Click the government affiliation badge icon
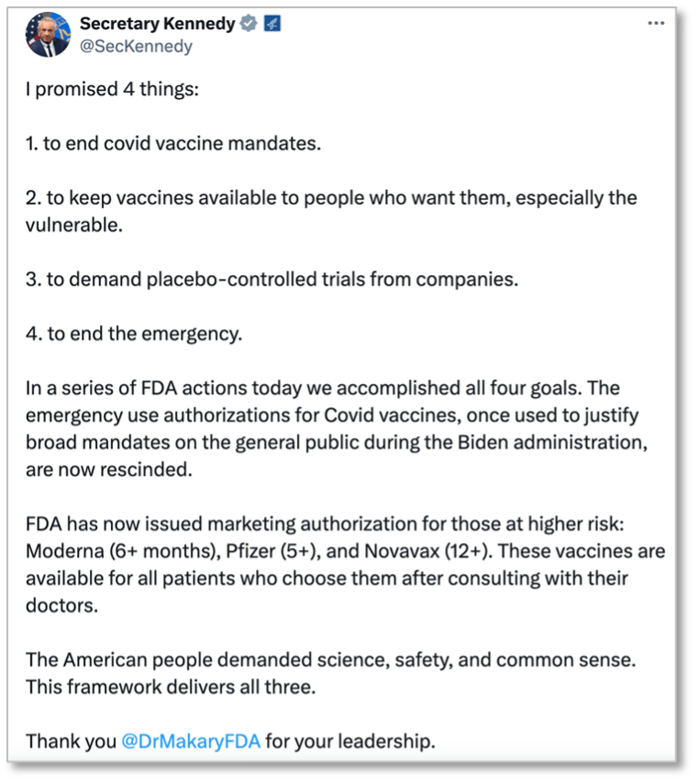This screenshot has height=784, width=697. pyautogui.click(x=273, y=25)
